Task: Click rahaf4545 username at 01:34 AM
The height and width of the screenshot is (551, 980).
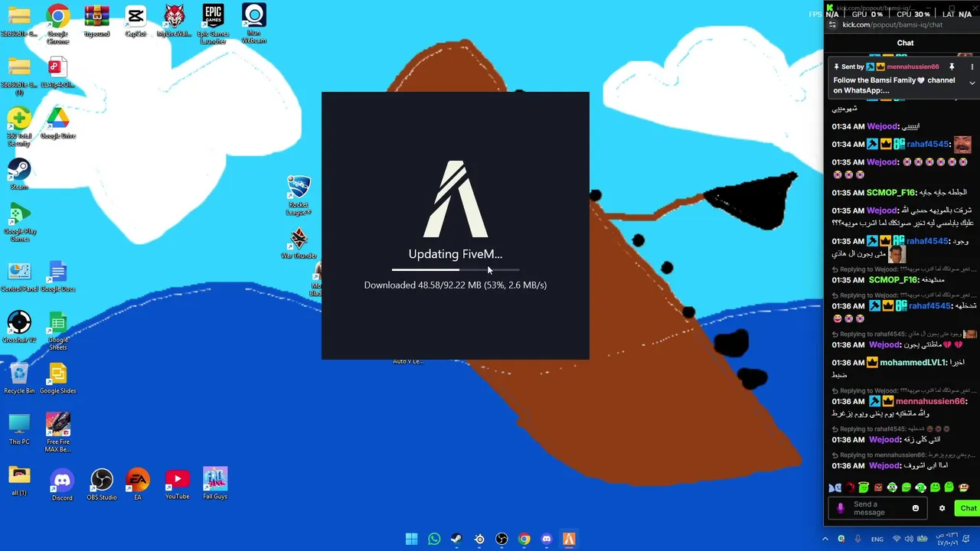Action: point(928,144)
